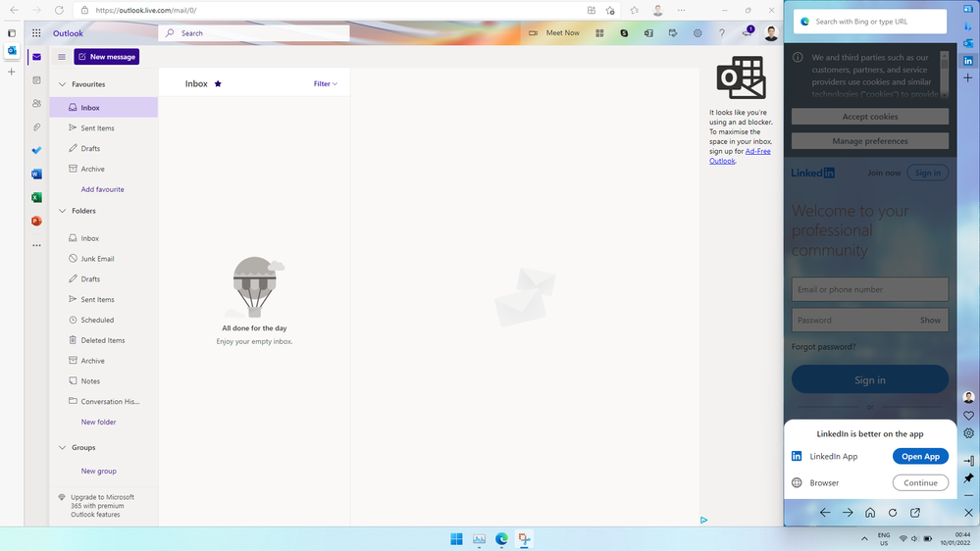Go home in the sidebar panel
Viewport: 980px width, 551px height.
870,513
